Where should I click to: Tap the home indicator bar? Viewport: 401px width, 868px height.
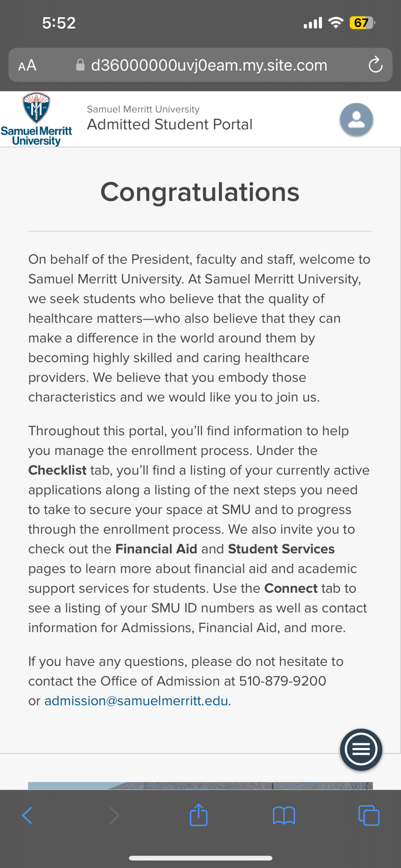click(x=200, y=858)
